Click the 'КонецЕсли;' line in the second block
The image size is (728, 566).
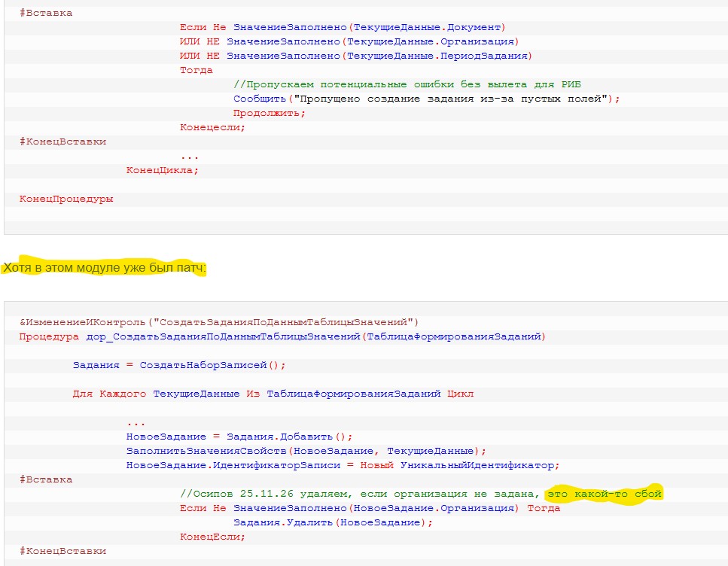click(212, 537)
